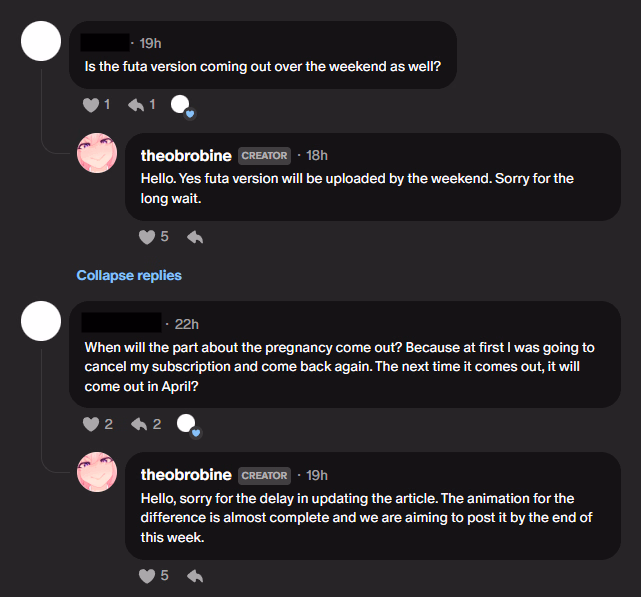
Task: Reply to theobrobine's 19h comment
Action: 195,576
